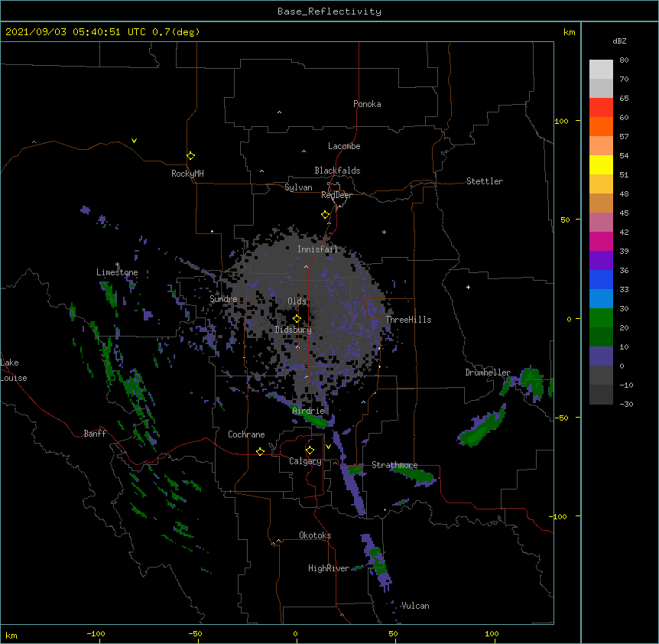659x644 pixels.
Task: Click the km unit label at top right
Action: click(570, 32)
